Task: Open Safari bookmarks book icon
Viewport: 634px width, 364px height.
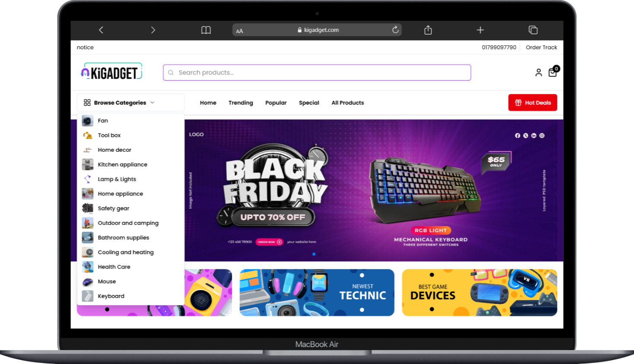Action: tap(206, 30)
